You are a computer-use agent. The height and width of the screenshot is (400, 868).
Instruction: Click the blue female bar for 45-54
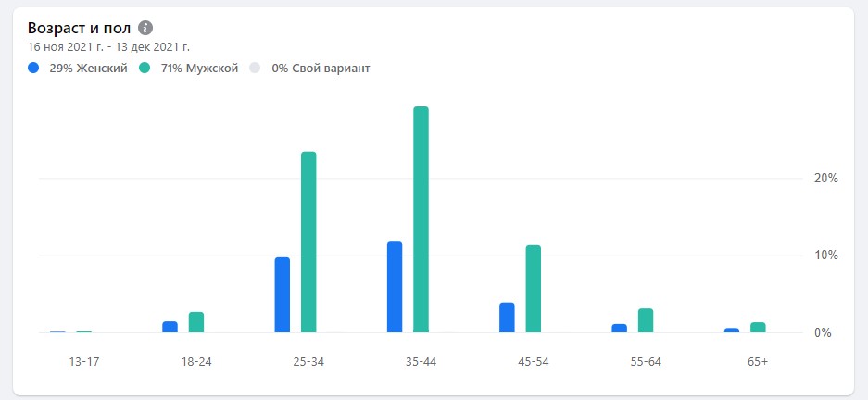coord(507,317)
